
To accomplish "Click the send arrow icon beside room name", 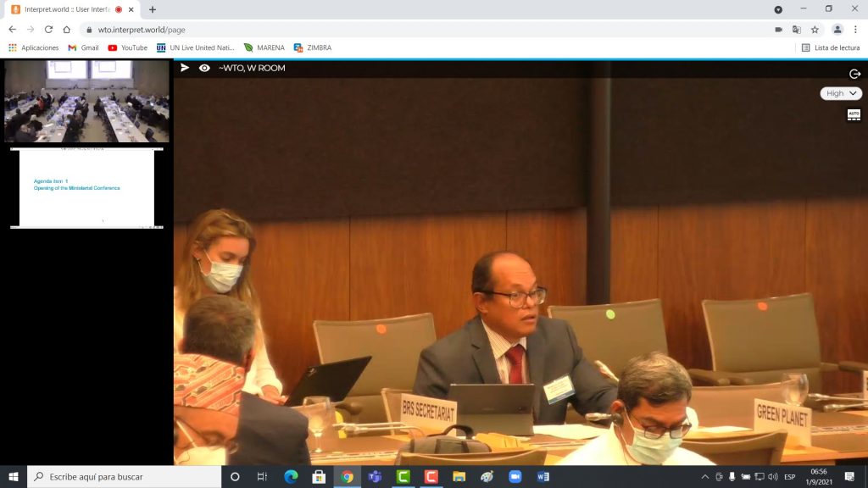I will click(x=185, y=68).
